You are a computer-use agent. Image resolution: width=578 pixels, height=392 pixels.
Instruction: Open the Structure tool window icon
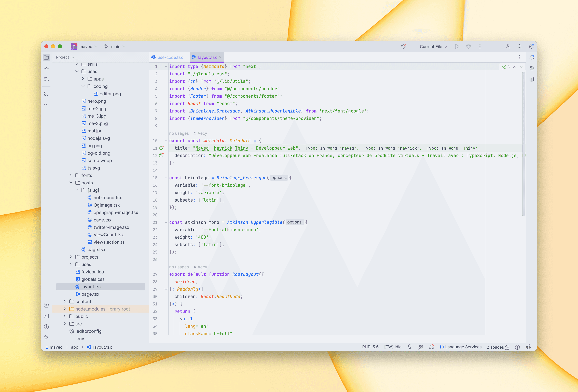click(47, 93)
